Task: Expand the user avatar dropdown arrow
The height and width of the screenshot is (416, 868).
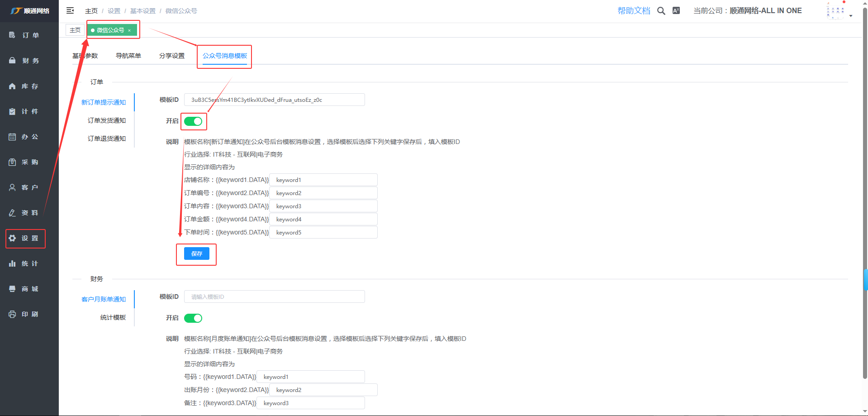Action: point(851,16)
